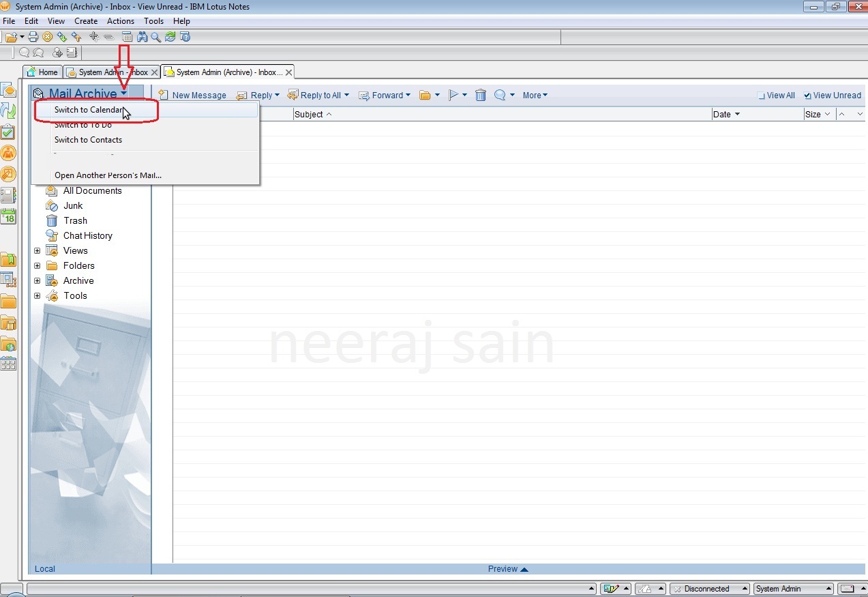Open the Actions menu
The width and height of the screenshot is (868, 597).
pyautogui.click(x=121, y=21)
